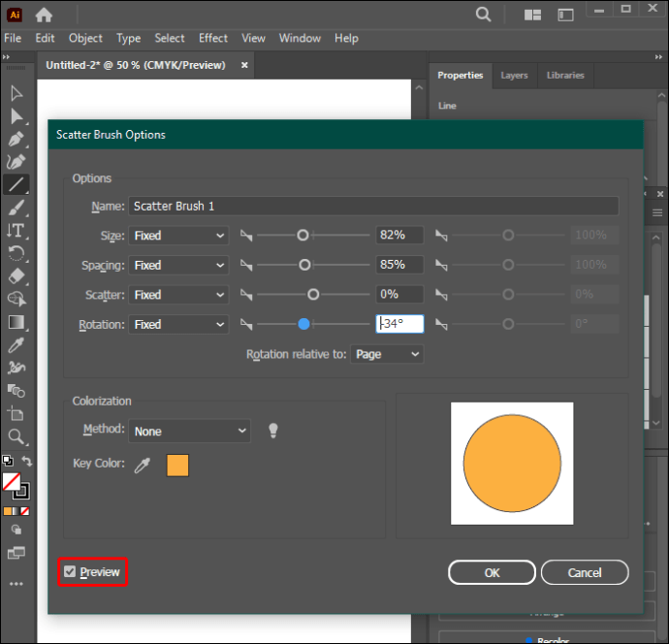Click the Scatter slider handle

(313, 294)
